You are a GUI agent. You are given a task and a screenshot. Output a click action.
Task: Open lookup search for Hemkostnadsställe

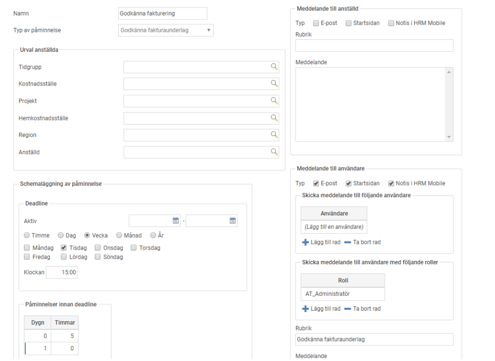tap(274, 118)
